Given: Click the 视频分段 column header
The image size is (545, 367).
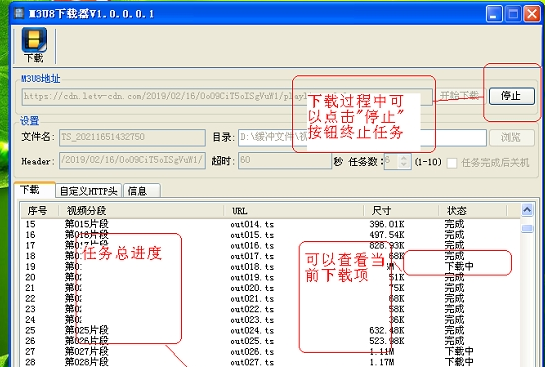Looking at the screenshot, I should coord(140,211).
